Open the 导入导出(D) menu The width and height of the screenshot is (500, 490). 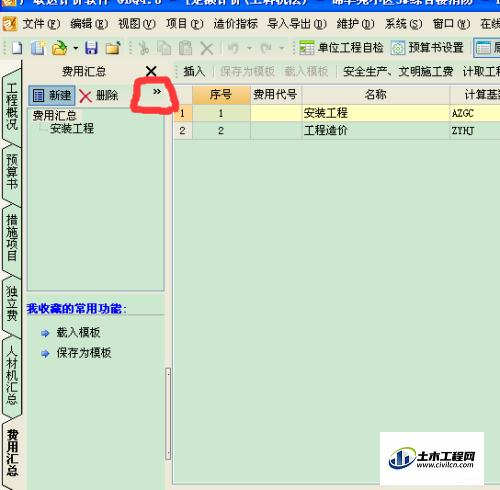[x=297, y=24]
